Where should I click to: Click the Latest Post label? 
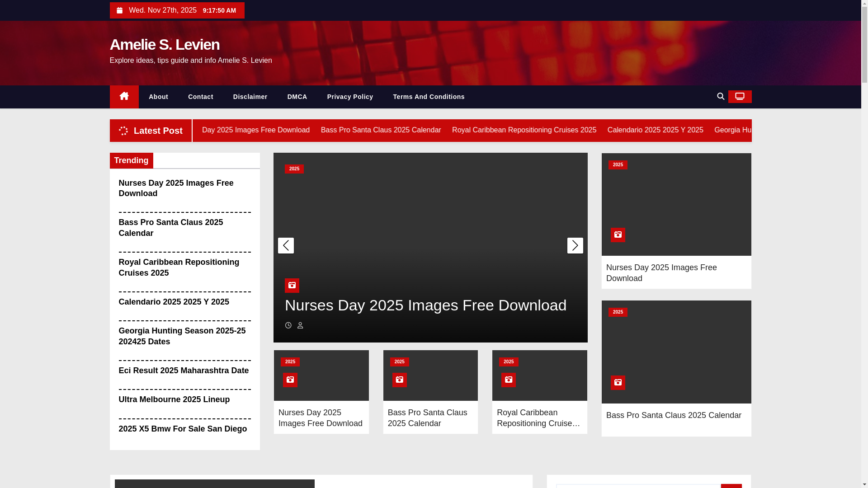[x=158, y=131]
